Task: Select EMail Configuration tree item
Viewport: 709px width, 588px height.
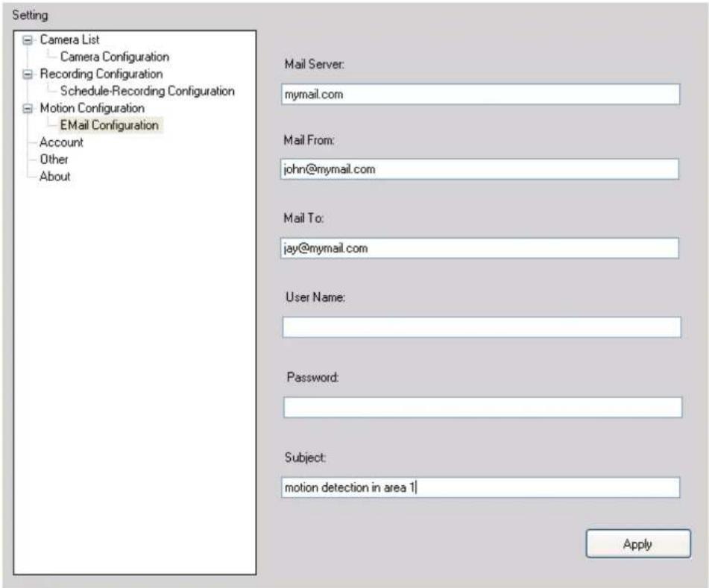Action: (110, 125)
